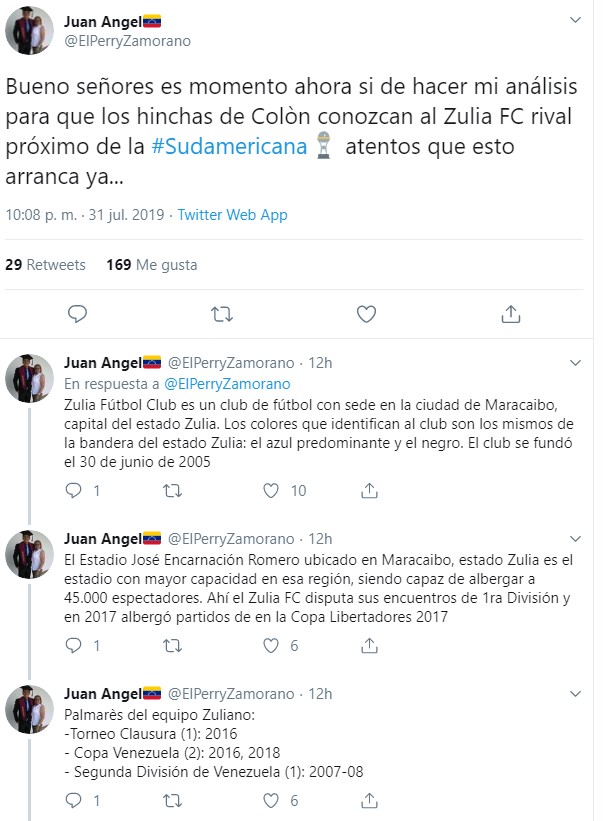The height and width of the screenshot is (821, 605).
Task: Retweet the Estadio José Encarnación Romero reply
Action: pos(172,646)
